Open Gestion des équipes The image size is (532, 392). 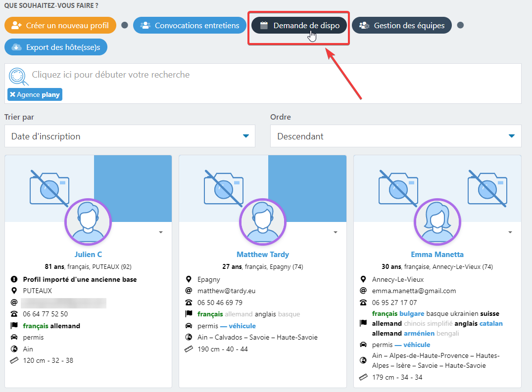[x=401, y=26]
